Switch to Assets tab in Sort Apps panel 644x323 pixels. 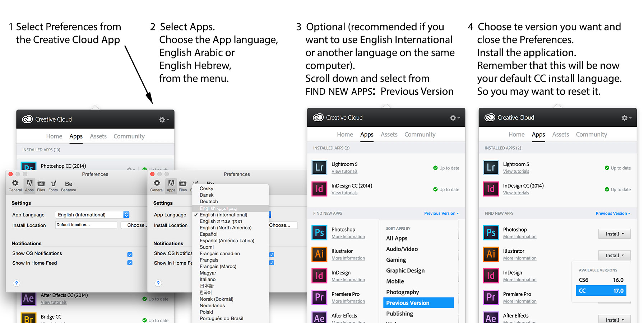pyautogui.click(x=389, y=135)
